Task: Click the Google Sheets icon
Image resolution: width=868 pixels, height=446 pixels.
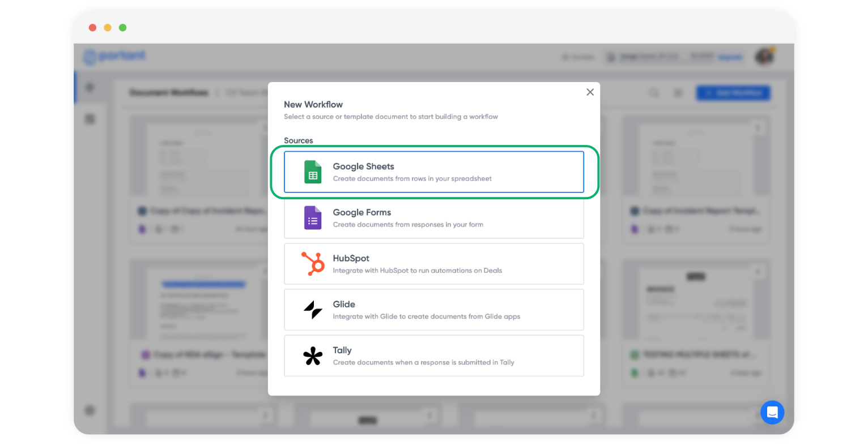Action: coord(313,172)
